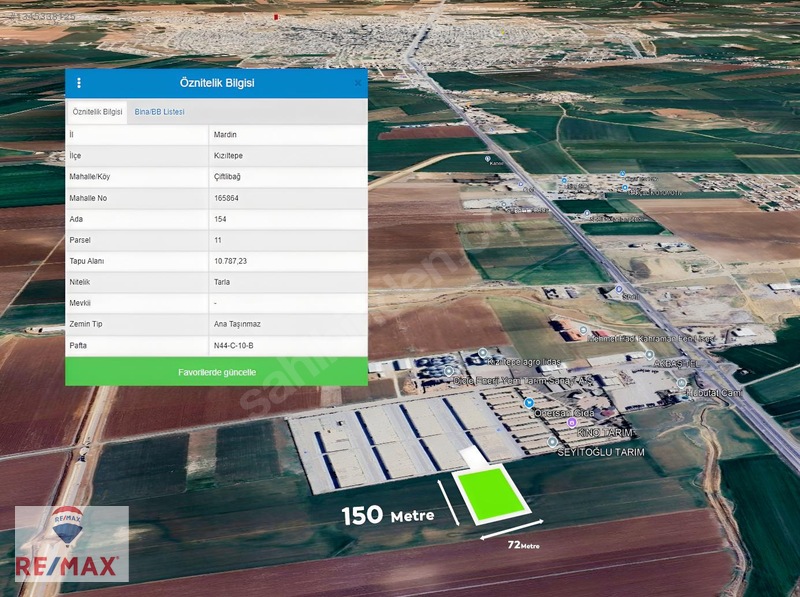Click the "Çiftlibağ" Mahalle/Köy value
Viewport: 800px width, 597px height.
point(227,177)
